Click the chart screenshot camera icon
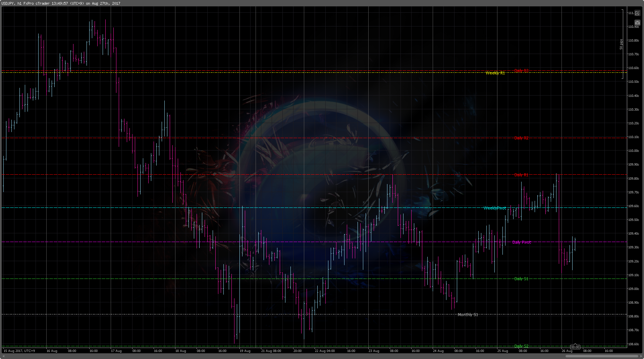Viewport: 644px width, 359px height. coord(637,23)
